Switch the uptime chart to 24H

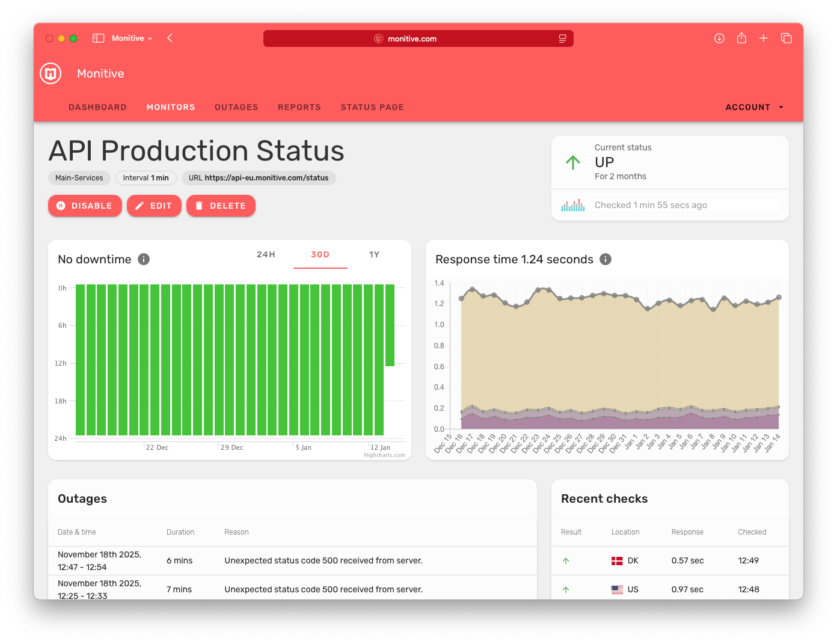[266, 254]
